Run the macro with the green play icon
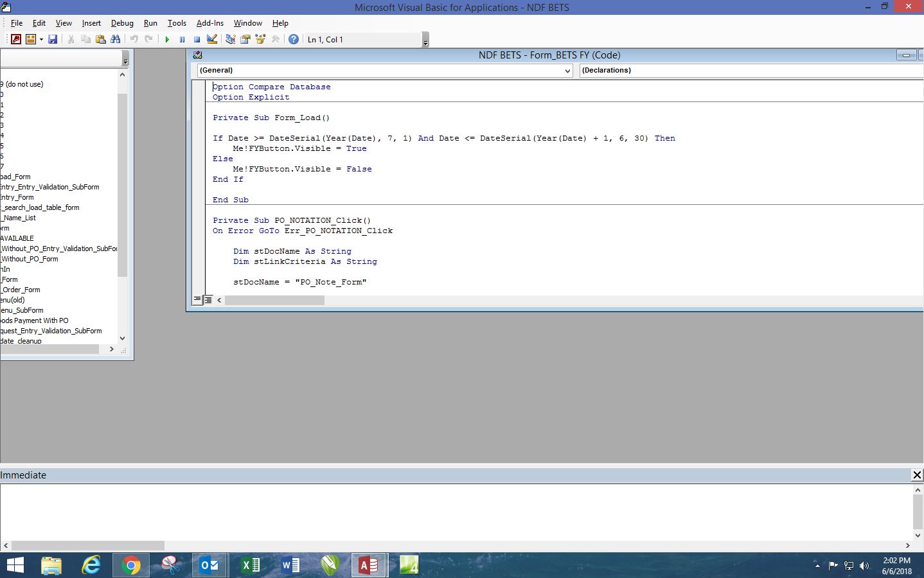The image size is (924, 578). point(167,39)
